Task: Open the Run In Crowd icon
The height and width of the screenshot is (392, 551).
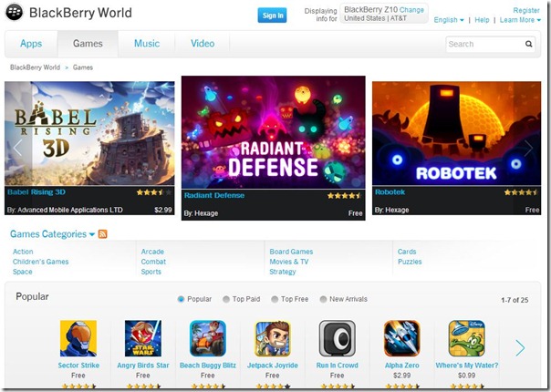Action: pyautogui.click(x=337, y=338)
